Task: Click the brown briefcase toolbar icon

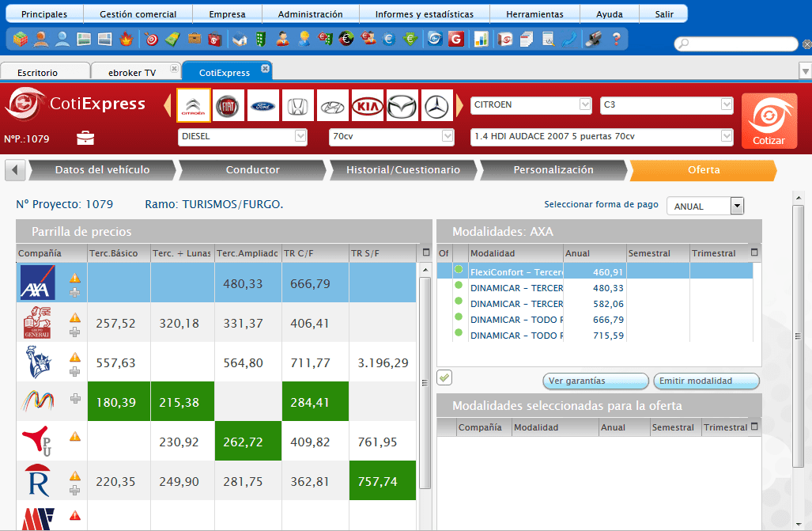Action: tap(195, 39)
